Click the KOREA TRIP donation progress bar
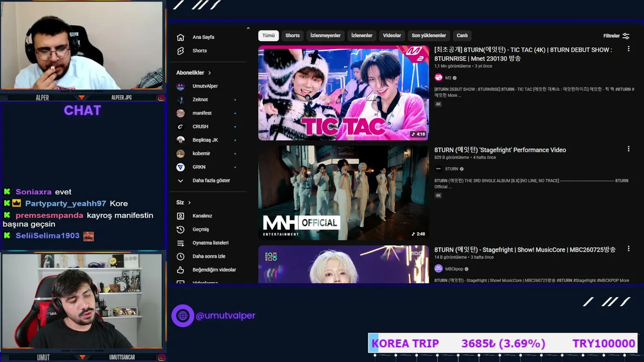This screenshot has width=644, height=362. (503, 343)
